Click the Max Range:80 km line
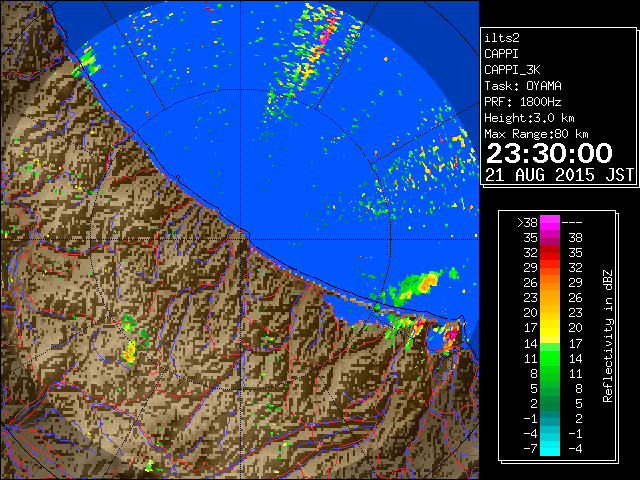 tap(536, 134)
